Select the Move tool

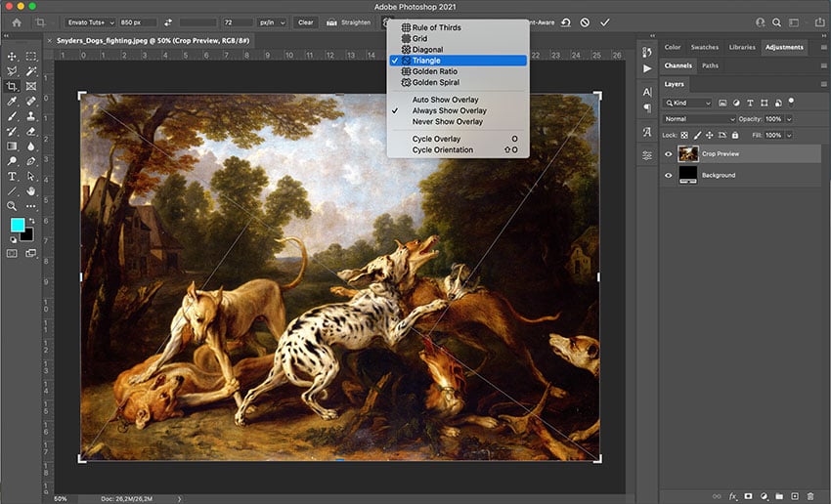coord(13,57)
